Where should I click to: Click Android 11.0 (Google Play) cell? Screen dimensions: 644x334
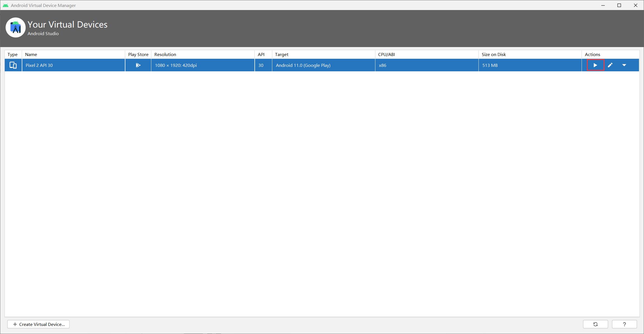tap(324, 65)
